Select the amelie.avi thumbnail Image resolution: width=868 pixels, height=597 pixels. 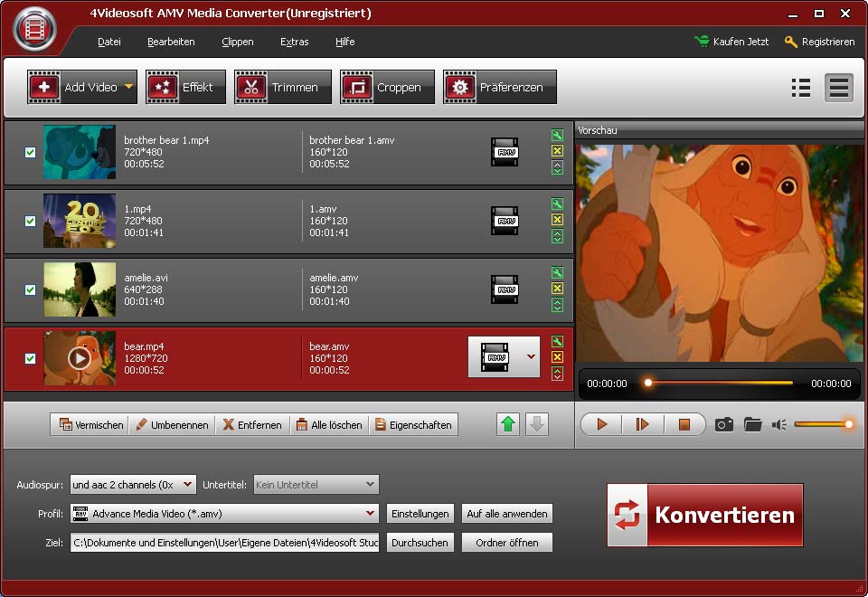80,289
